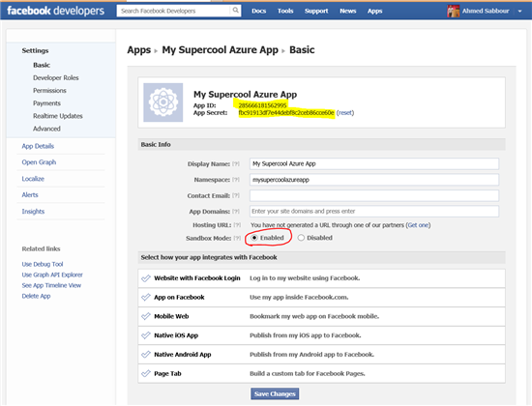Click the facebook developers logo
532x406 pixels.
(56, 11)
